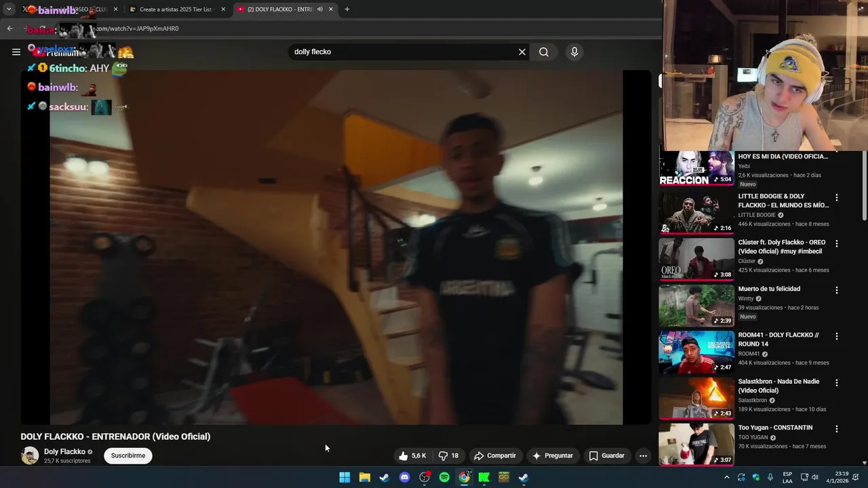Open ROOM41 - DOLY FLACKKO ROUND 14 title

[x=778, y=340]
